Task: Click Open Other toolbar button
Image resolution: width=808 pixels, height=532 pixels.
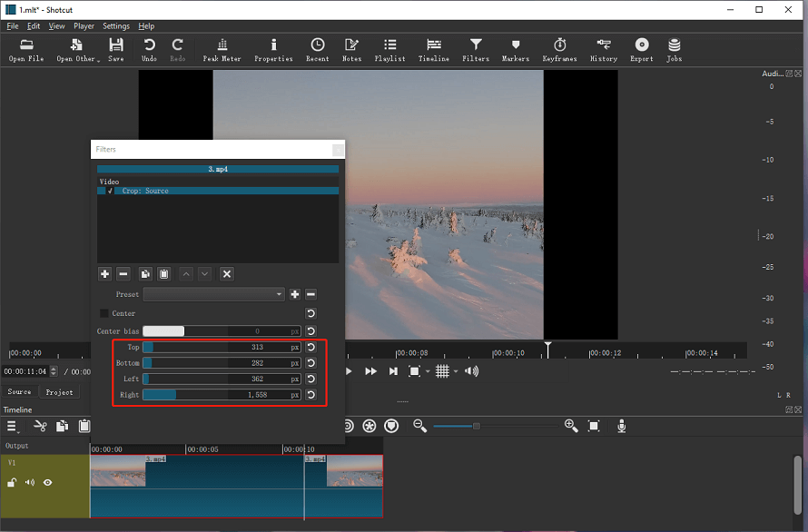Action: 77,50
